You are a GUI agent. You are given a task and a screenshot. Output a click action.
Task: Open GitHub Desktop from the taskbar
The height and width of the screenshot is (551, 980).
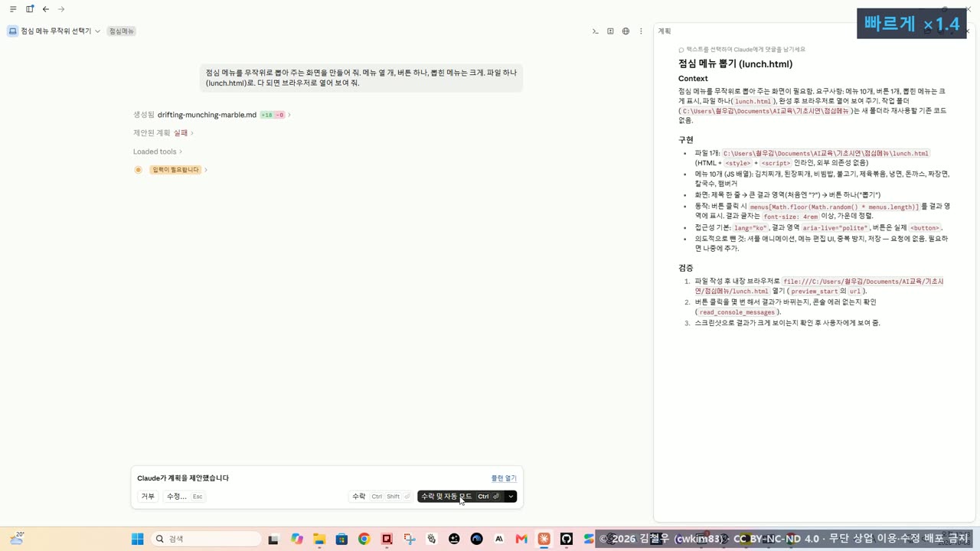(x=567, y=539)
